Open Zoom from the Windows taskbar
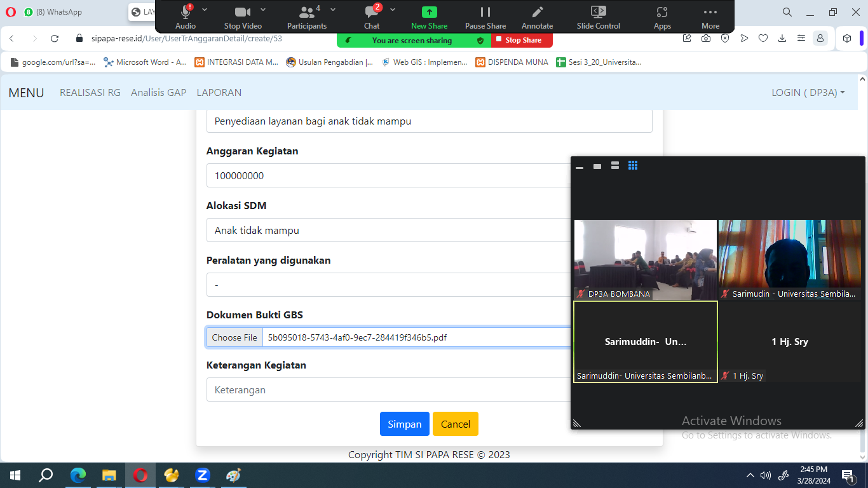This screenshot has width=868, height=488. [203, 475]
